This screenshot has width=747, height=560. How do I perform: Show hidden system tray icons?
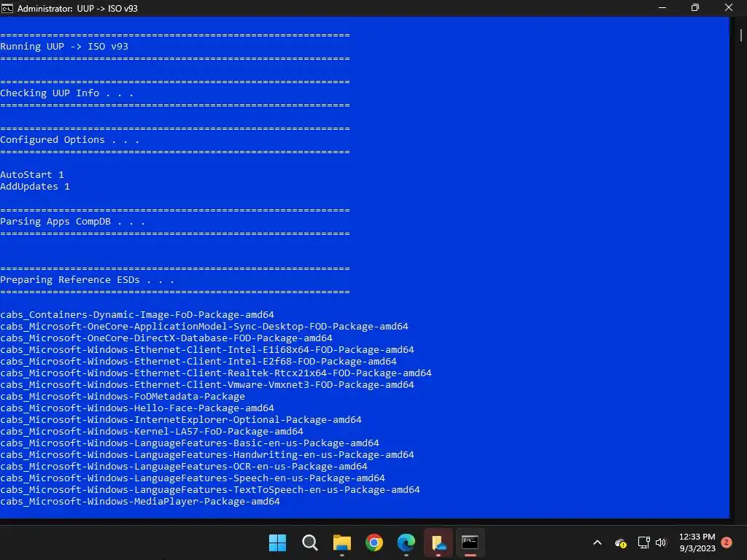pos(597,542)
